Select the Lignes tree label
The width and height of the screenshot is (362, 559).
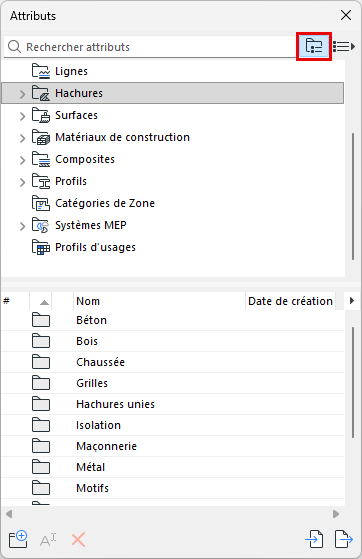71,71
